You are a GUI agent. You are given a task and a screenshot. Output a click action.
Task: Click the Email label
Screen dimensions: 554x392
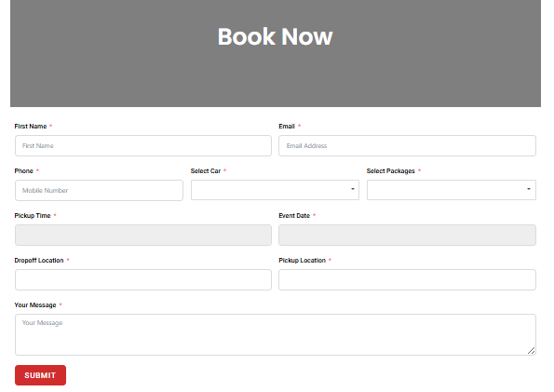(x=287, y=127)
